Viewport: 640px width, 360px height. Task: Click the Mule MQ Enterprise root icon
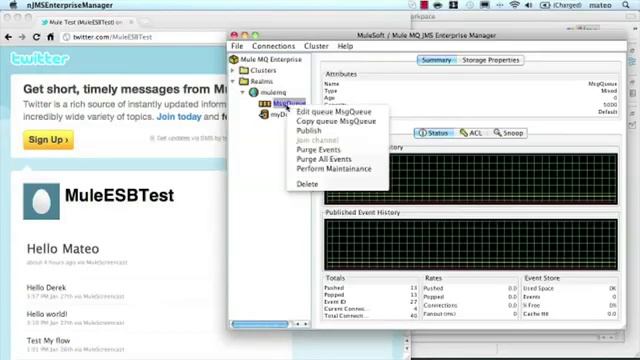coord(234,60)
